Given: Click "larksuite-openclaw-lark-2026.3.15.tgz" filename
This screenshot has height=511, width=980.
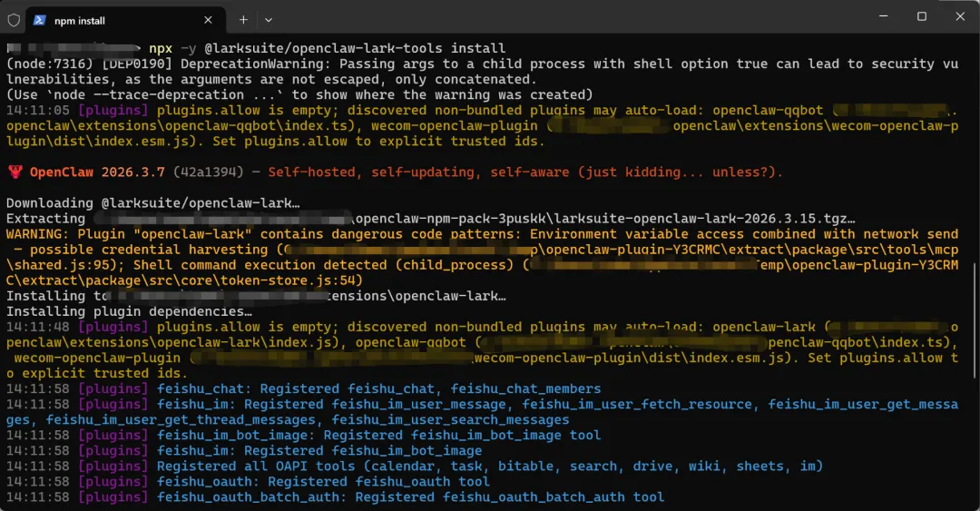Looking at the screenshot, I should click(x=698, y=219).
